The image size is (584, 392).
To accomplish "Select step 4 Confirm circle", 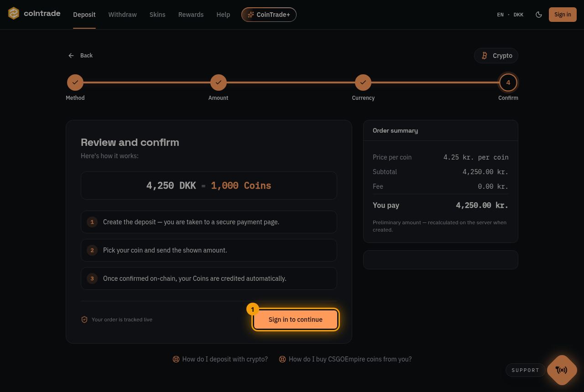I will (508, 83).
